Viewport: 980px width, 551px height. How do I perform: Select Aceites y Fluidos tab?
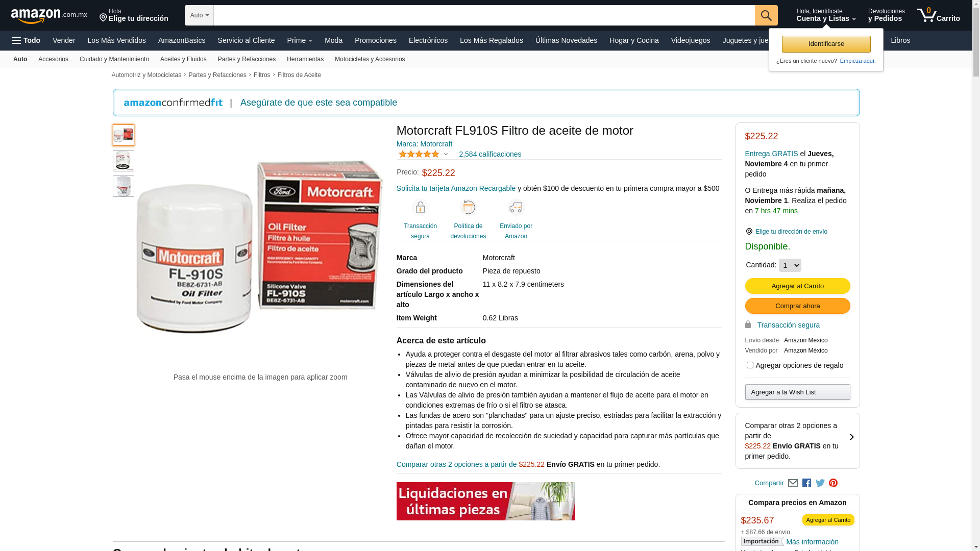pos(183,59)
